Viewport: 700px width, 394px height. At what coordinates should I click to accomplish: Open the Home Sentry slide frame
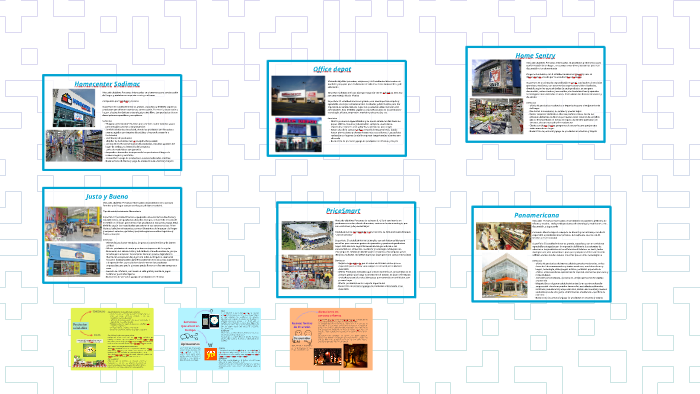(535, 95)
